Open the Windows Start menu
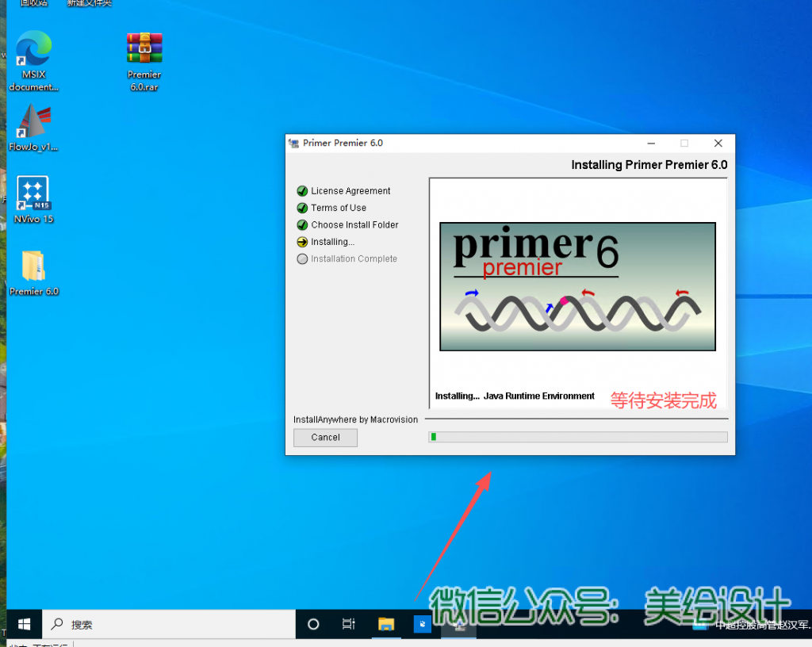The height and width of the screenshot is (647, 812). click(x=24, y=624)
